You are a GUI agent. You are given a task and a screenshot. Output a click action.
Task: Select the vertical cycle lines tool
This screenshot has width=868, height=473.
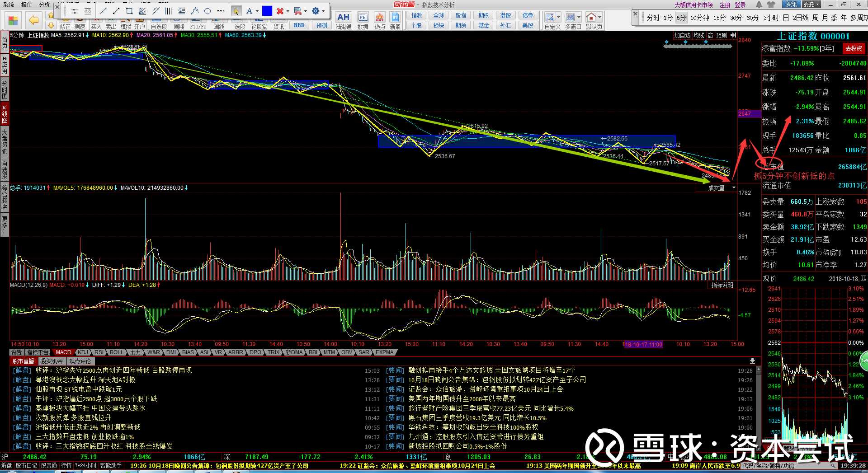(169, 11)
